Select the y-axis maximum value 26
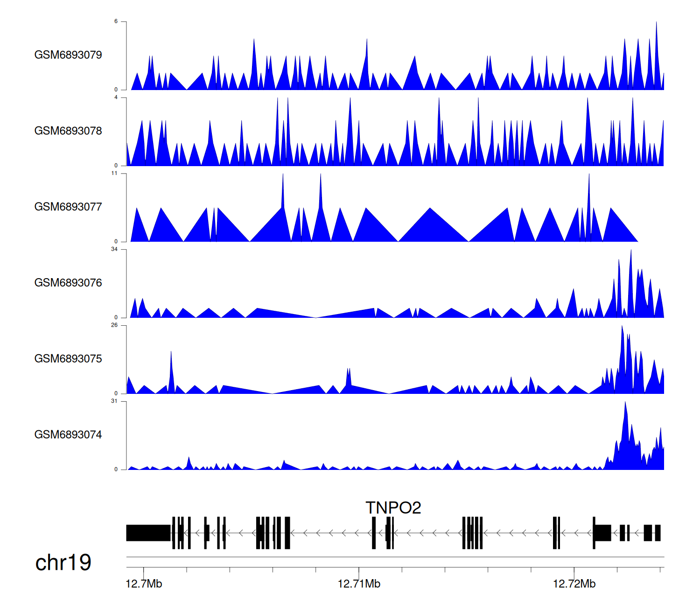 114,326
